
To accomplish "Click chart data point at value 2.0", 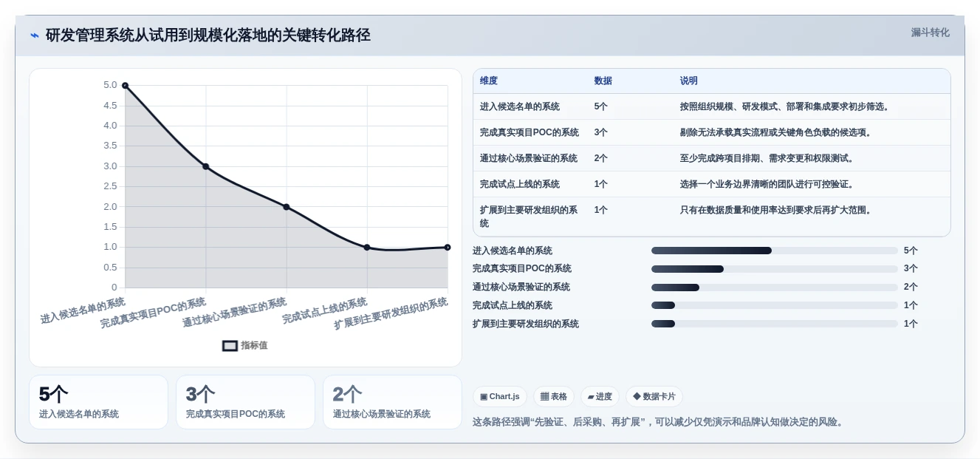I will click(x=287, y=207).
